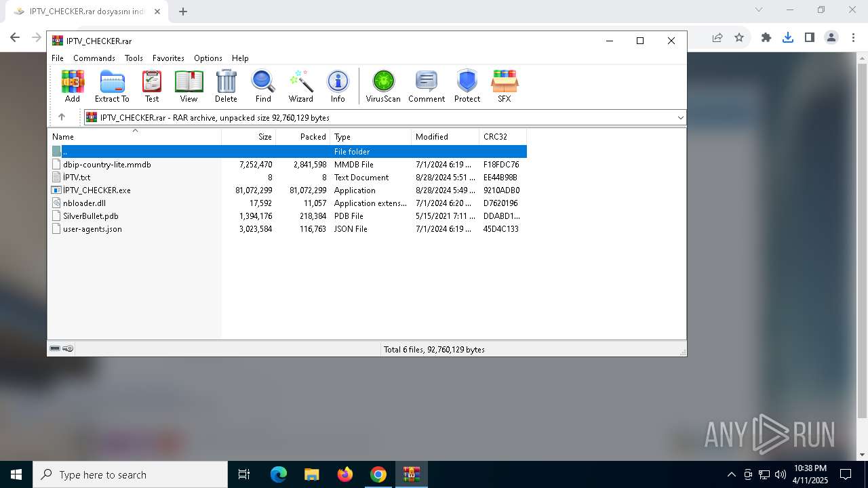
Task: Select dbip-country-lite.mmdb file
Action: (x=288, y=164)
